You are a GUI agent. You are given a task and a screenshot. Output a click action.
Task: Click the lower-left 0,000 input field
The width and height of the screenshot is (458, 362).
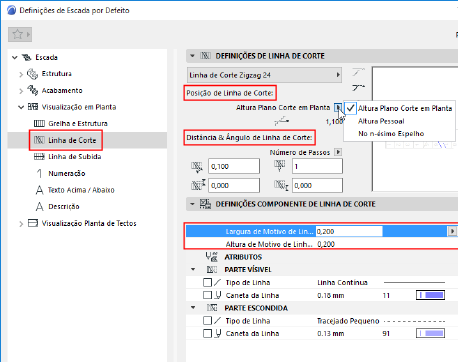click(234, 185)
